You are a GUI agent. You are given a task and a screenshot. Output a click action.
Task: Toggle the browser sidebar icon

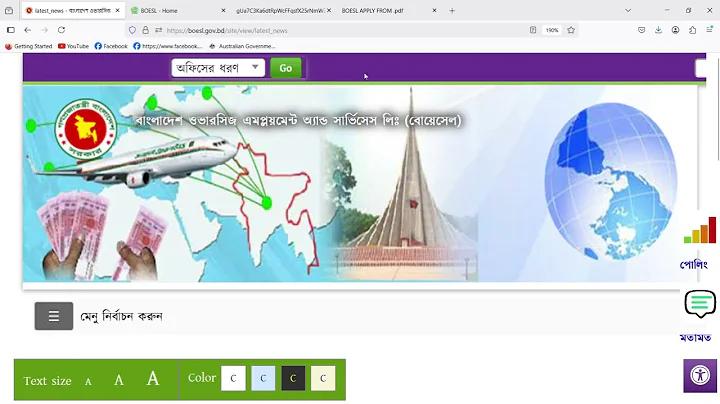click(x=11, y=30)
